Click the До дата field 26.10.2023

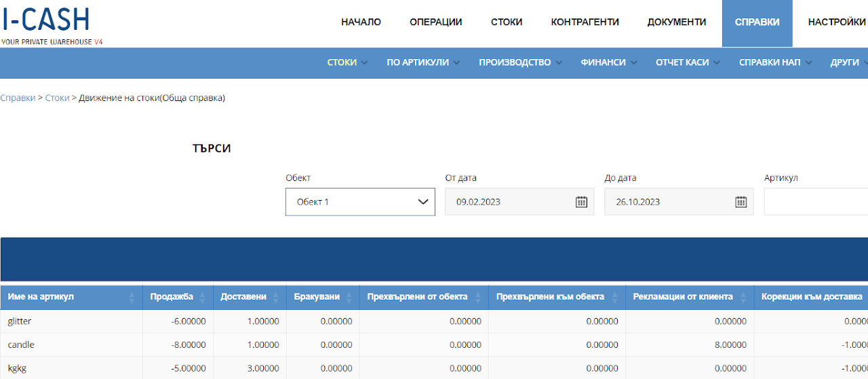pyautogui.click(x=679, y=202)
